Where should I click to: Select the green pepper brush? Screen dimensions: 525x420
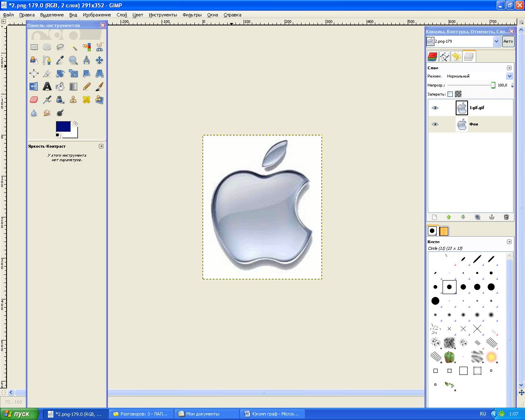(450, 356)
